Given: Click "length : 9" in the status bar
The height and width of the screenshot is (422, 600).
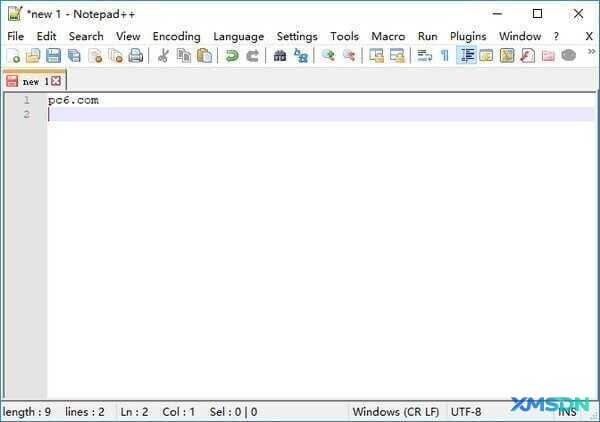Looking at the screenshot, I should pos(27,412).
